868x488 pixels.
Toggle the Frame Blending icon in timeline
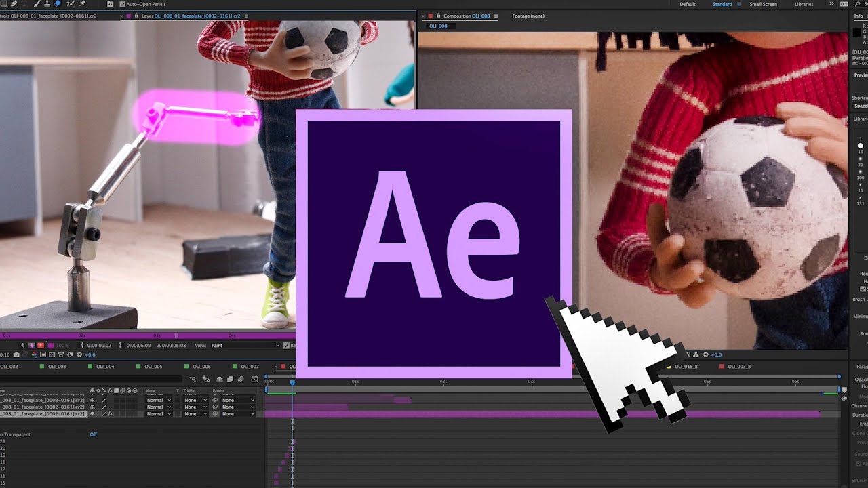(230, 379)
